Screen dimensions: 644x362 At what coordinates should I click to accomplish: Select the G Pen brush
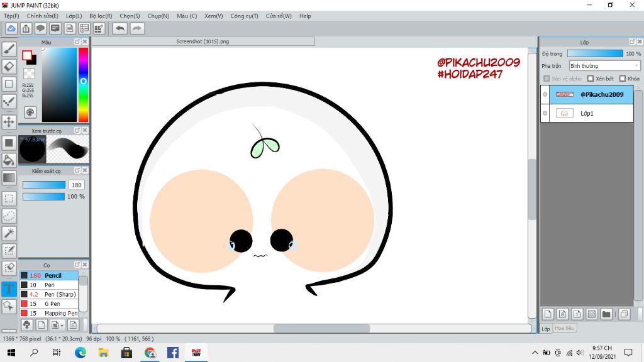pos(49,304)
